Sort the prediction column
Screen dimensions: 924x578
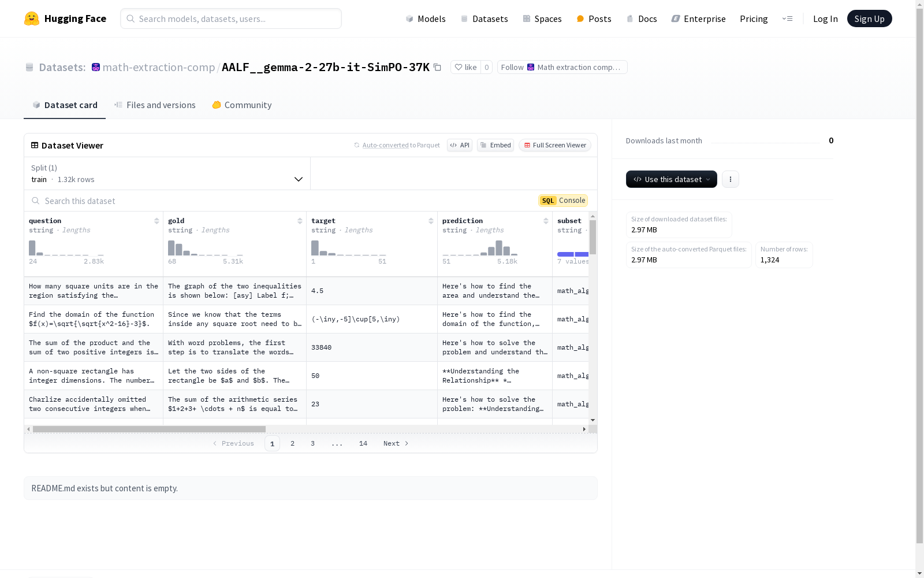click(x=546, y=221)
